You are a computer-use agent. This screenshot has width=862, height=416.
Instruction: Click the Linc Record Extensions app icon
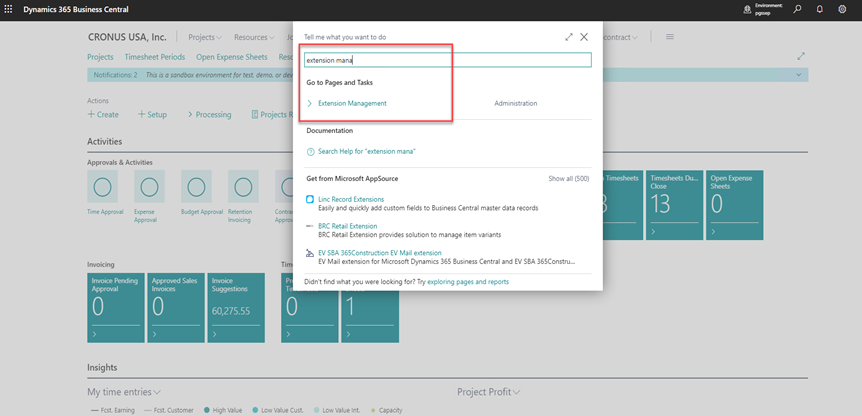click(x=310, y=199)
